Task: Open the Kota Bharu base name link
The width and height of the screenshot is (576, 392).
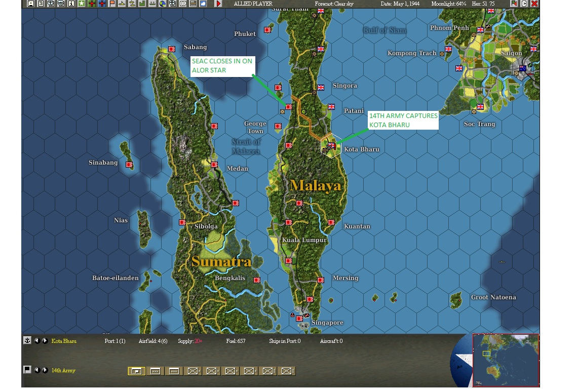Action: [64, 341]
